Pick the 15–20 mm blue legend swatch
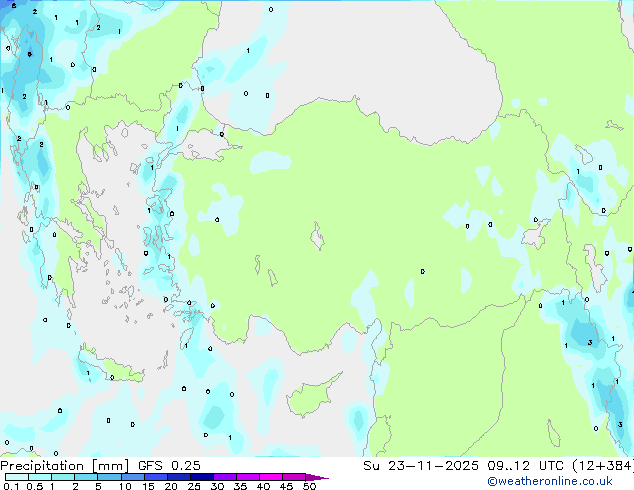This screenshot has width=634, height=490. click(x=156, y=477)
